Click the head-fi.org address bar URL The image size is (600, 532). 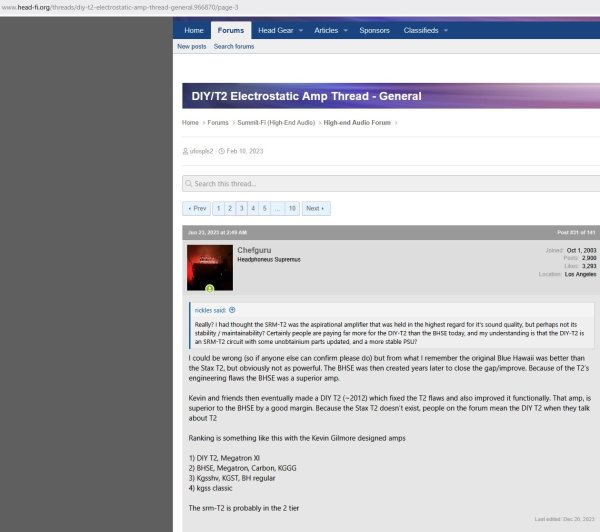120,7
